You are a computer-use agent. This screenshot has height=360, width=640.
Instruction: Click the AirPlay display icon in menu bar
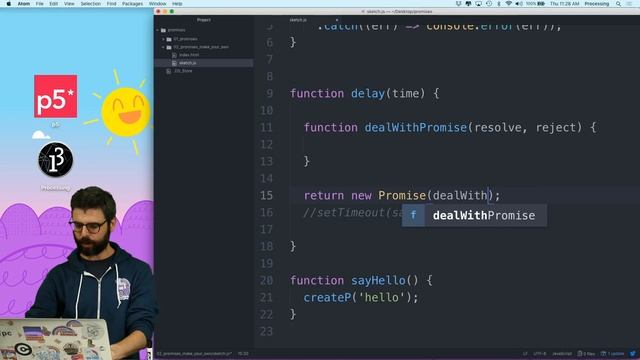pyautogui.click(x=479, y=4)
